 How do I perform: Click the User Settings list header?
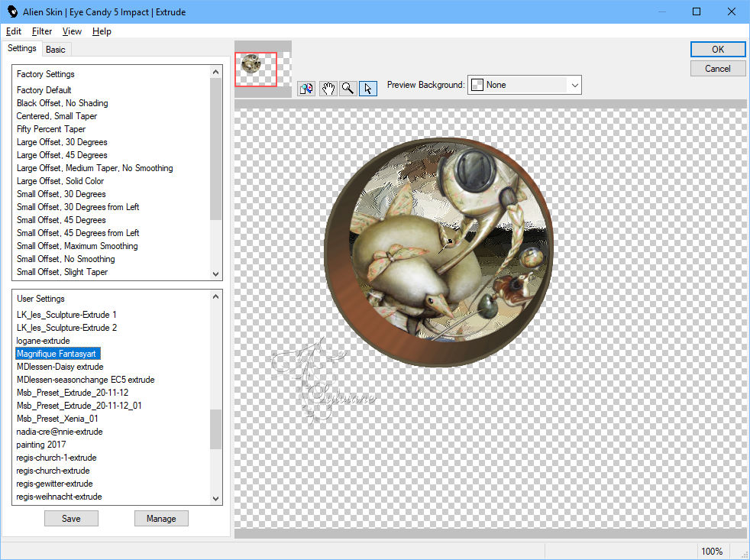click(40, 298)
